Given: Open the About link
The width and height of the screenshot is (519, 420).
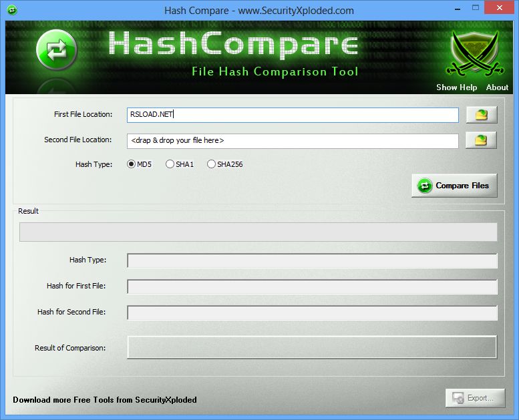Looking at the screenshot, I should coord(497,87).
